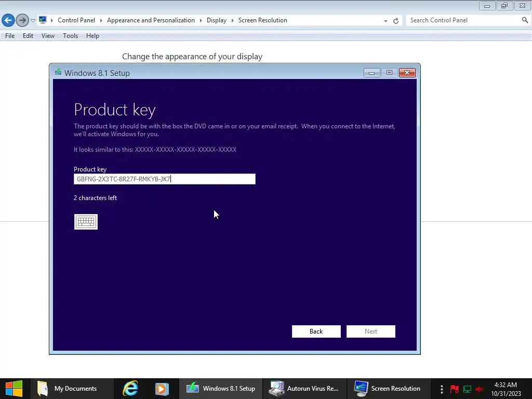Select Display in the breadcrumb path
Screen dimensions: 532x399
[217, 20]
